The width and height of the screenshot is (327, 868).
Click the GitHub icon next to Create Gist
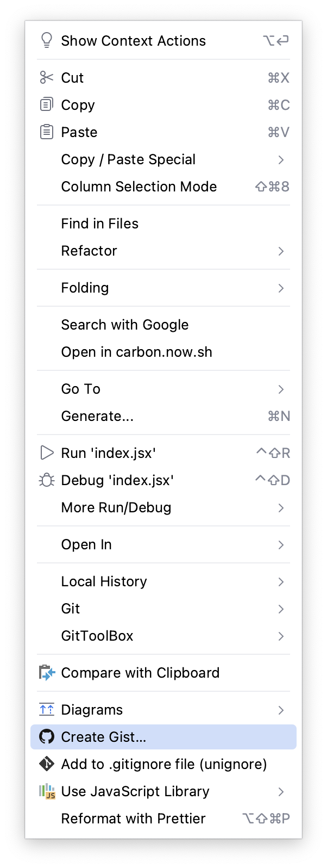click(x=47, y=737)
